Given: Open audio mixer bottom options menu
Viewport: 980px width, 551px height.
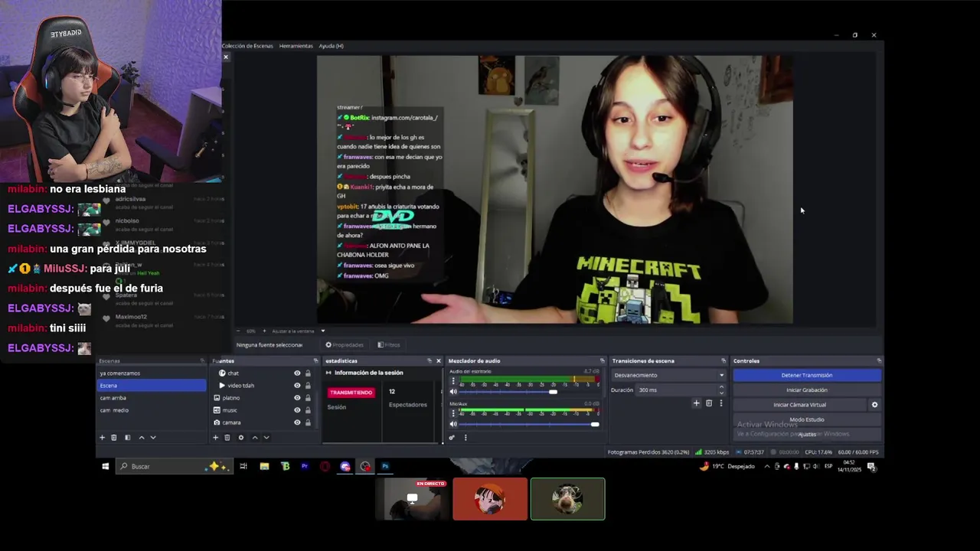Looking at the screenshot, I should pos(465,438).
